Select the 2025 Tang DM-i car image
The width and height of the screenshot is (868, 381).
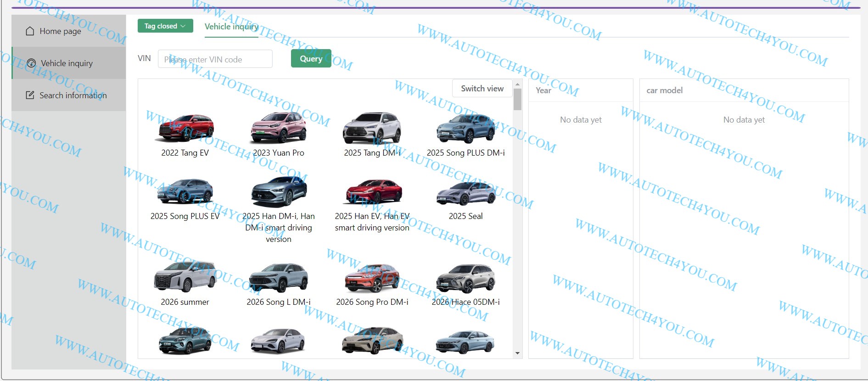pos(372,128)
